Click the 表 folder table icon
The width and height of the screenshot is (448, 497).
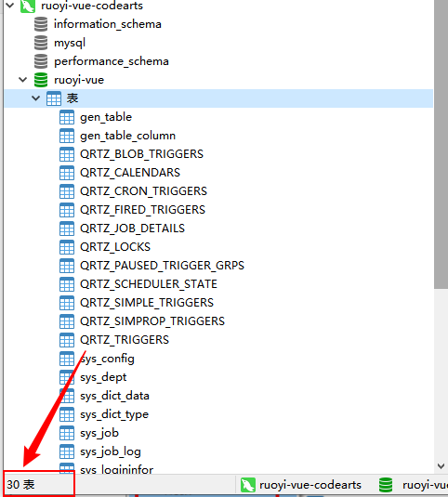(x=54, y=98)
